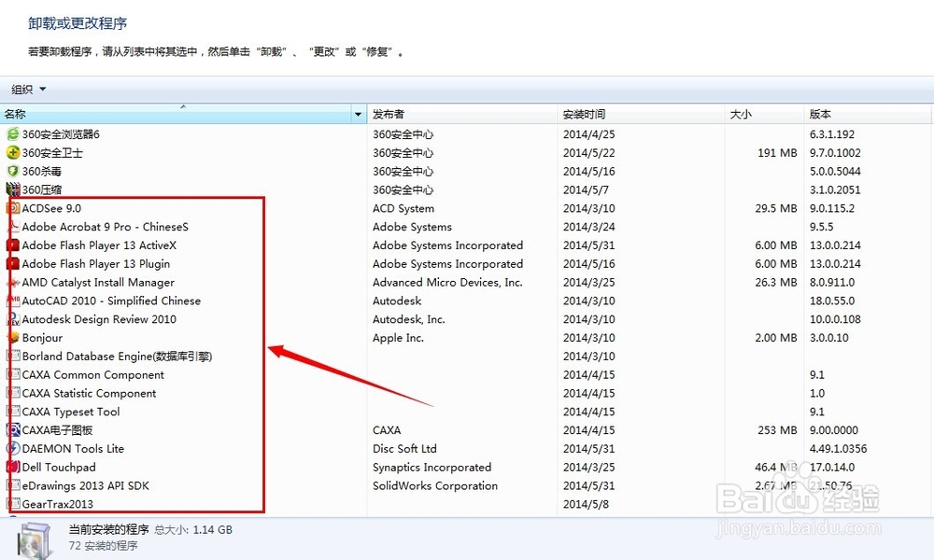Click the CAXA电子图板 program icon
This screenshot has width=934, height=560.
point(11,430)
